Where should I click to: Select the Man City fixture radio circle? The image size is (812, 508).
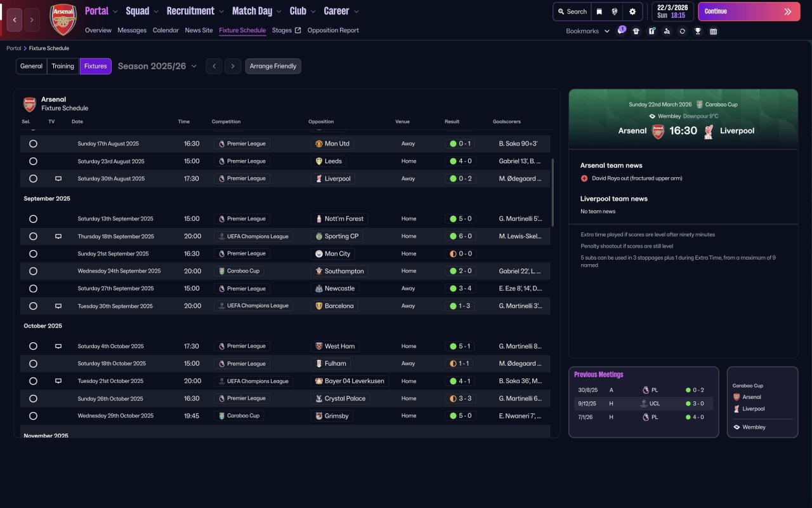tap(33, 254)
